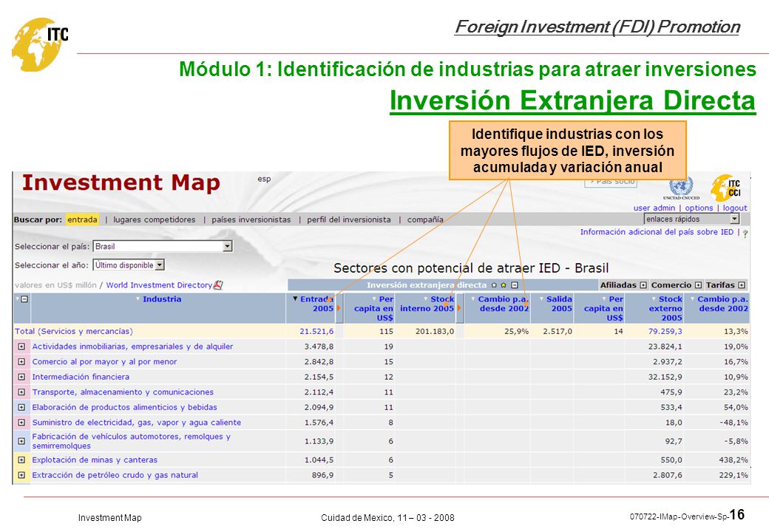Click the orange arrow next to Entrada 2005
The height and width of the screenshot is (532, 769).
click(x=339, y=308)
